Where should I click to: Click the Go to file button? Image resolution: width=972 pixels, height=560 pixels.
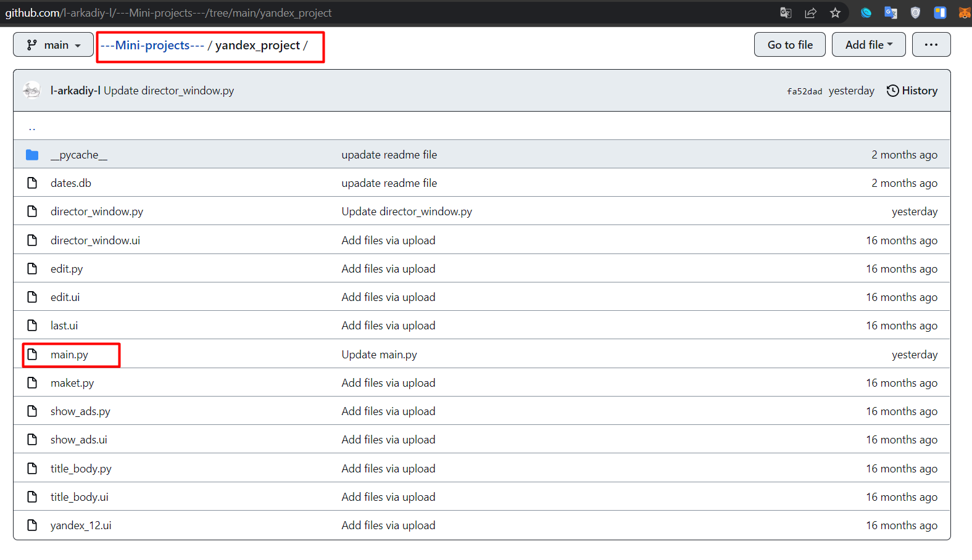click(x=789, y=44)
